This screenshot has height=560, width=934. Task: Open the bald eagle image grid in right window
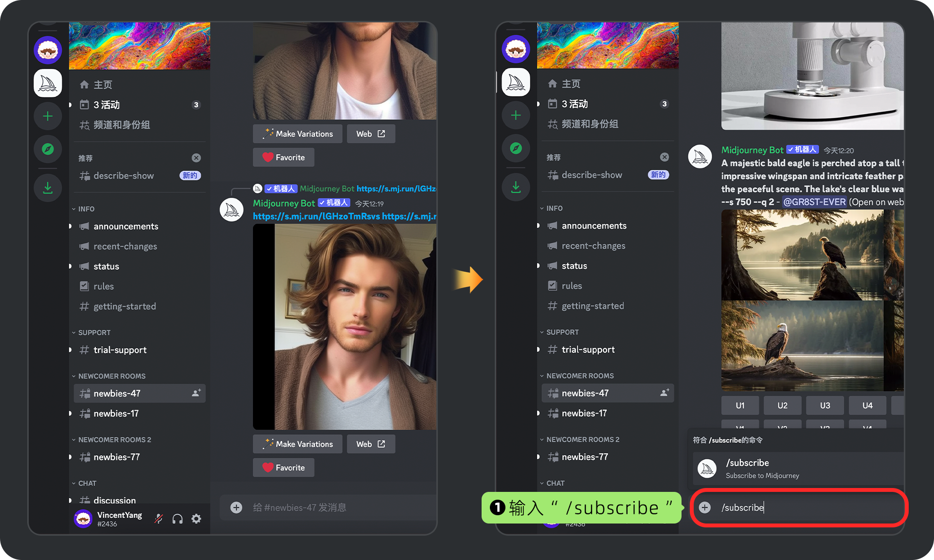(812, 300)
